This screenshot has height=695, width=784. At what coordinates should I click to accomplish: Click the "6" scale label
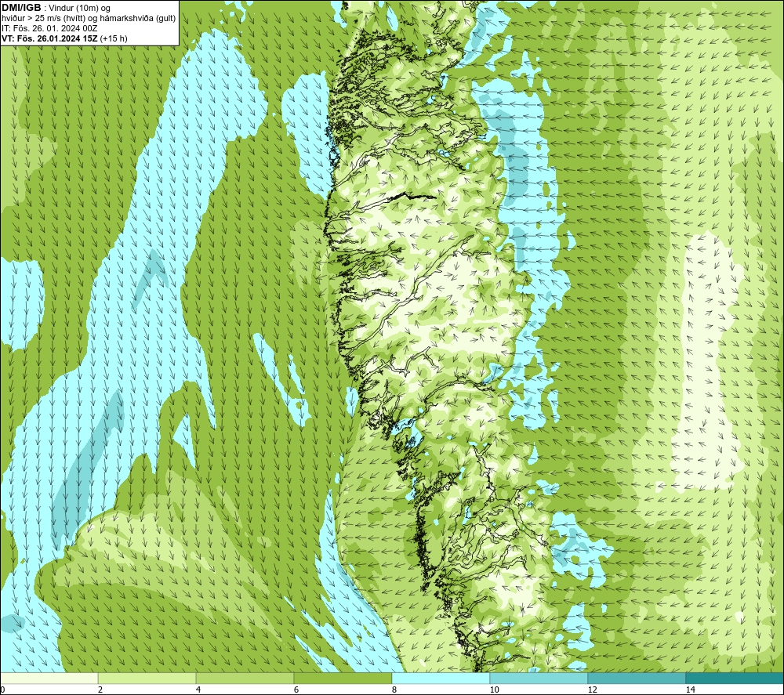click(296, 690)
